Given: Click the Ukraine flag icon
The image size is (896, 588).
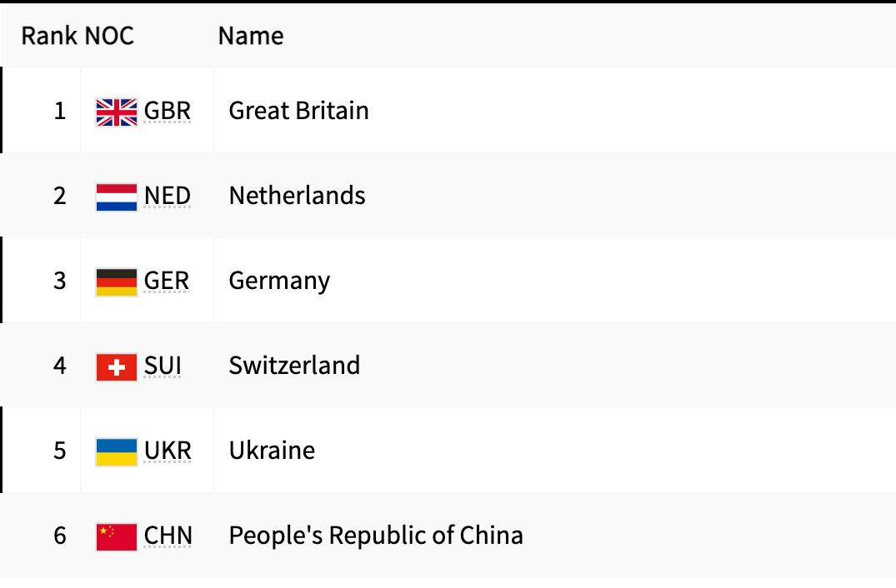Looking at the screenshot, I should (x=117, y=452).
